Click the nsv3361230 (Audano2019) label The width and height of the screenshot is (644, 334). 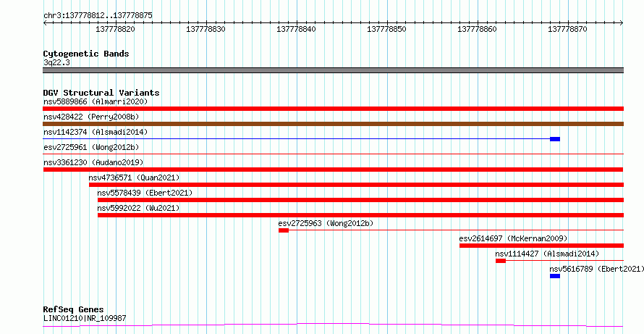[93, 162]
